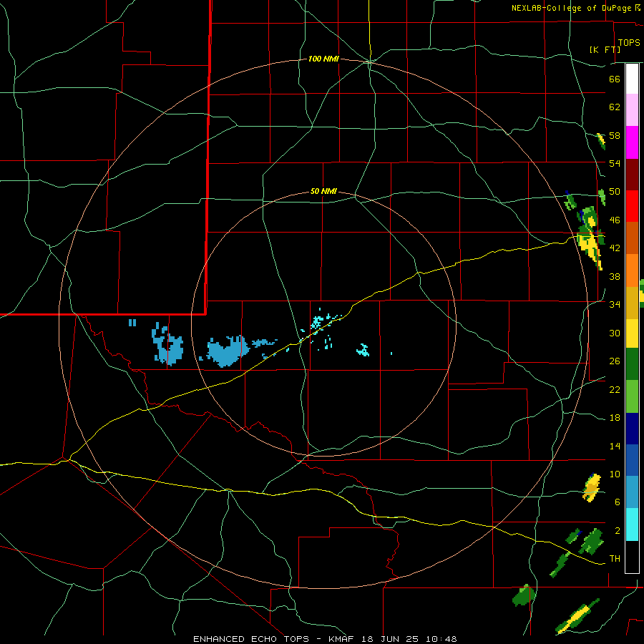Click the 46 legend scale value
This screenshot has width=644, height=644.
(x=615, y=220)
